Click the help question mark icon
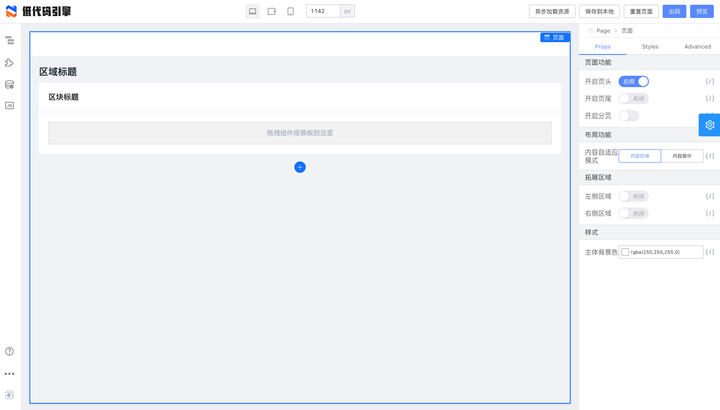This screenshot has height=410, width=720. (9, 351)
